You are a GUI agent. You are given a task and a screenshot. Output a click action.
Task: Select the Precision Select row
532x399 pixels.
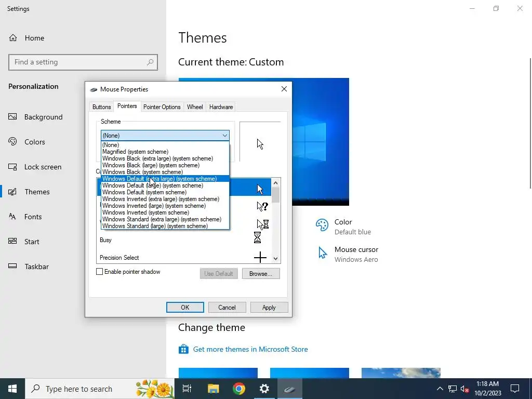click(x=184, y=258)
